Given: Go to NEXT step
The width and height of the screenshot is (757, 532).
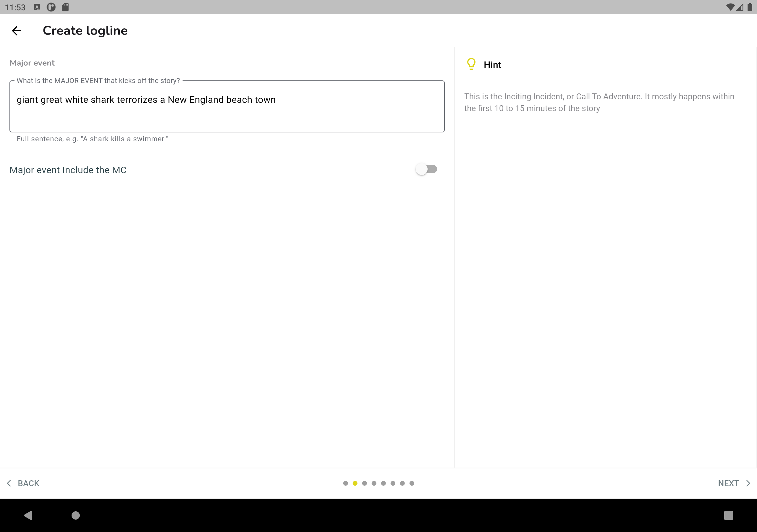Looking at the screenshot, I should [734, 483].
